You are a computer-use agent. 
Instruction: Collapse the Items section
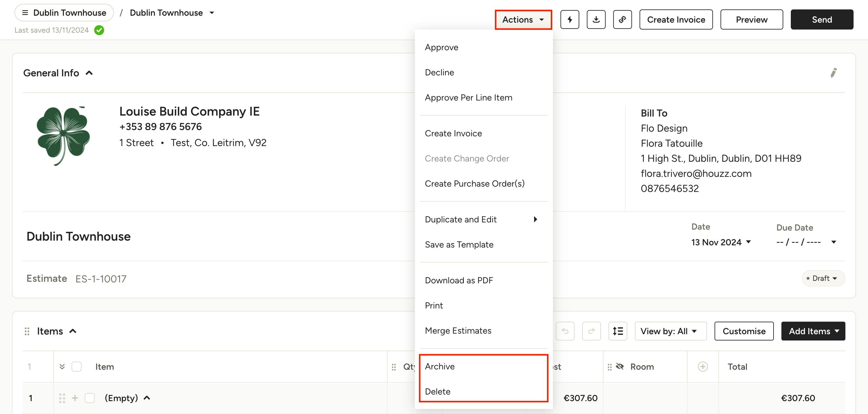click(73, 331)
